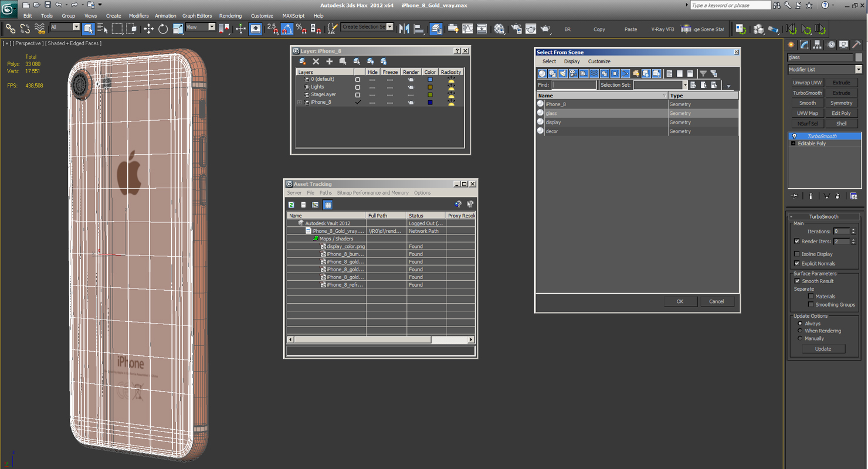Toggle Display Cameras filter in Select From Scene

(574, 73)
